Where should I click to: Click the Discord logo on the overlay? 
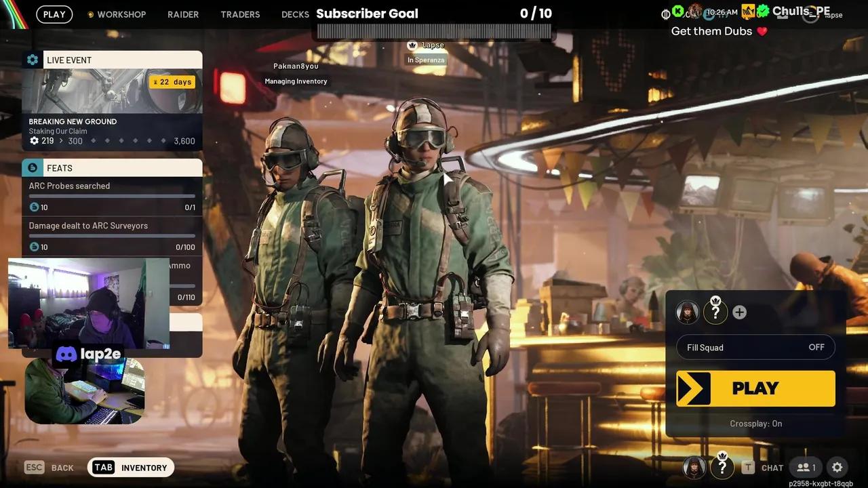coord(66,354)
